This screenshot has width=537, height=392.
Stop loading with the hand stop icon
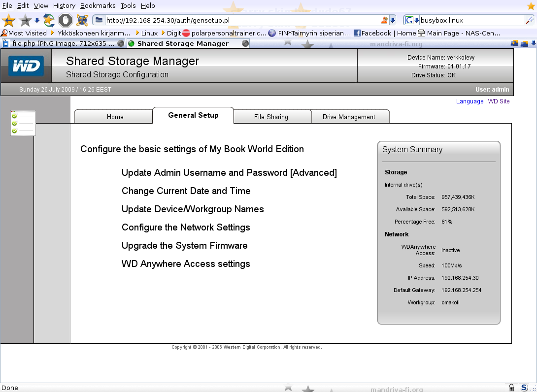(x=66, y=21)
